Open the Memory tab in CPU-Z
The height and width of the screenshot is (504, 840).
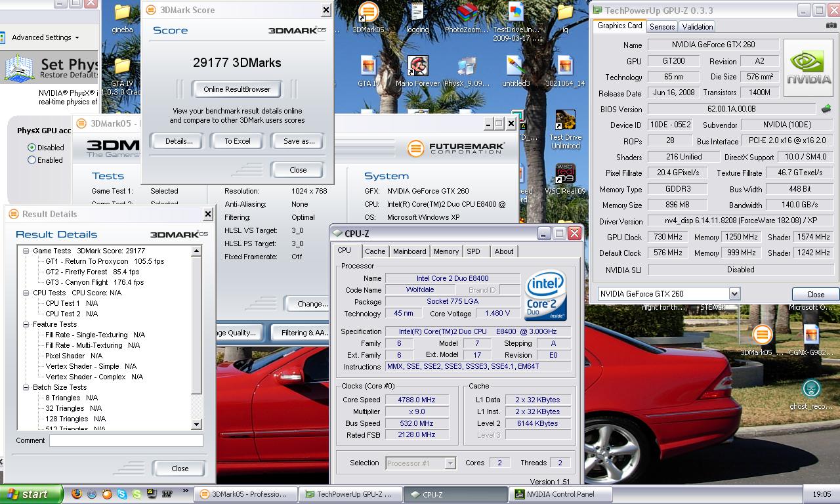tap(446, 251)
